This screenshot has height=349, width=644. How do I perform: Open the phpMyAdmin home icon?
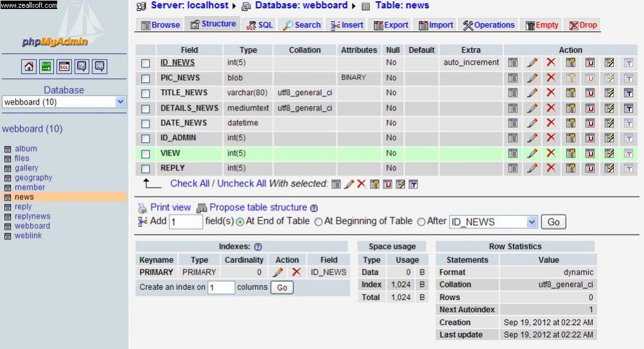pyautogui.click(x=29, y=66)
